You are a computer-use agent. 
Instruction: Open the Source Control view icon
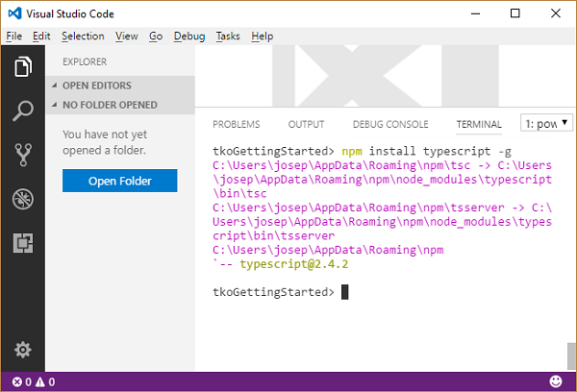pos(23,155)
